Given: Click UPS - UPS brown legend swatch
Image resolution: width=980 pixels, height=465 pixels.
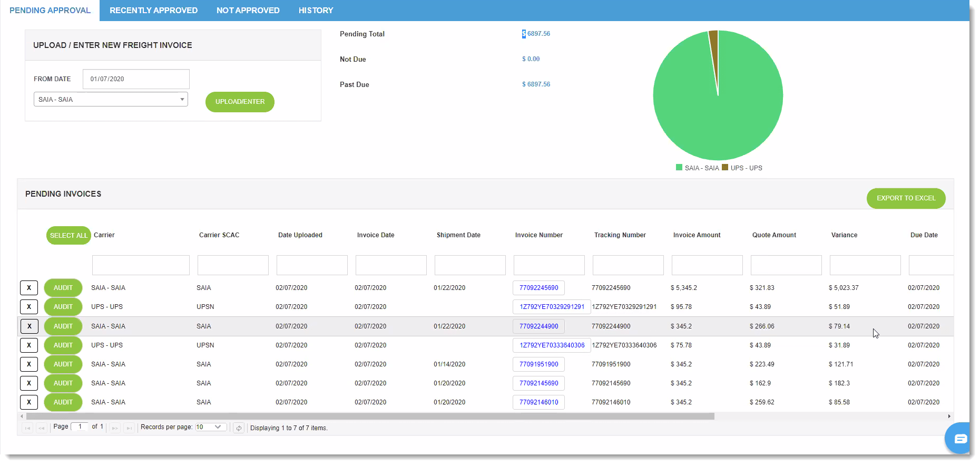Looking at the screenshot, I should (725, 168).
